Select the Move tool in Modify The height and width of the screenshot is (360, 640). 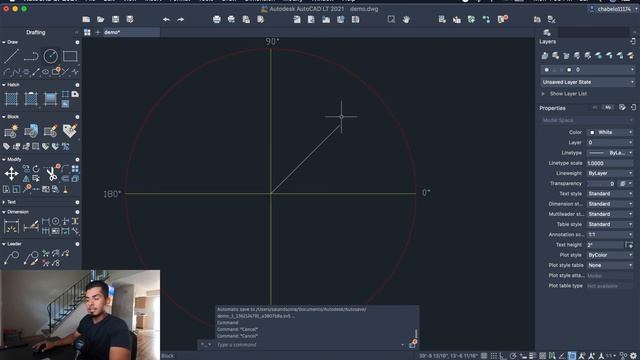11,173
